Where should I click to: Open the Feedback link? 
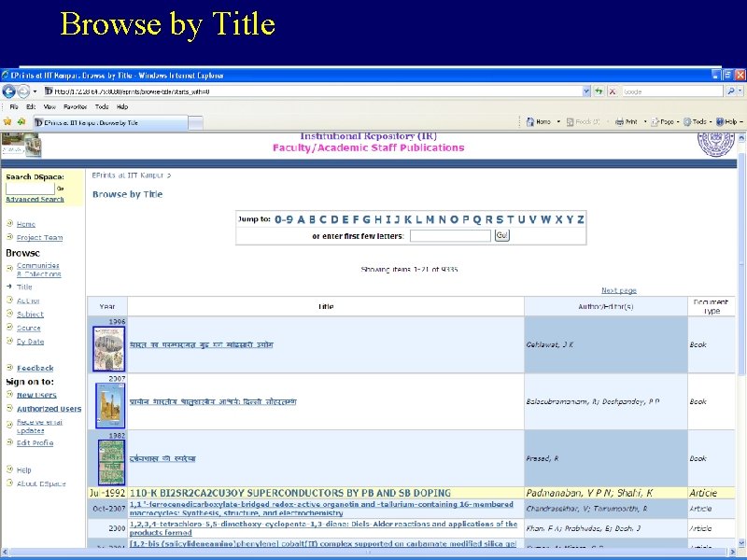[35, 368]
